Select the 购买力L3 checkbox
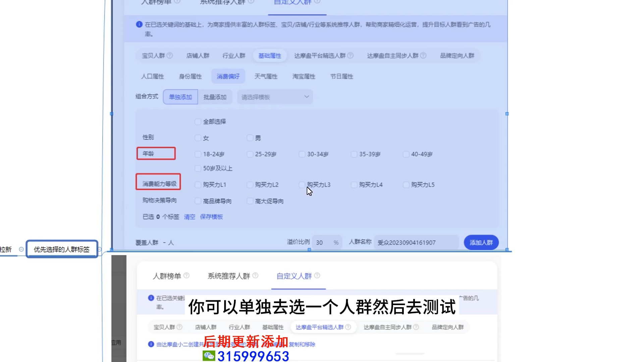The image size is (644, 362). tap(302, 185)
